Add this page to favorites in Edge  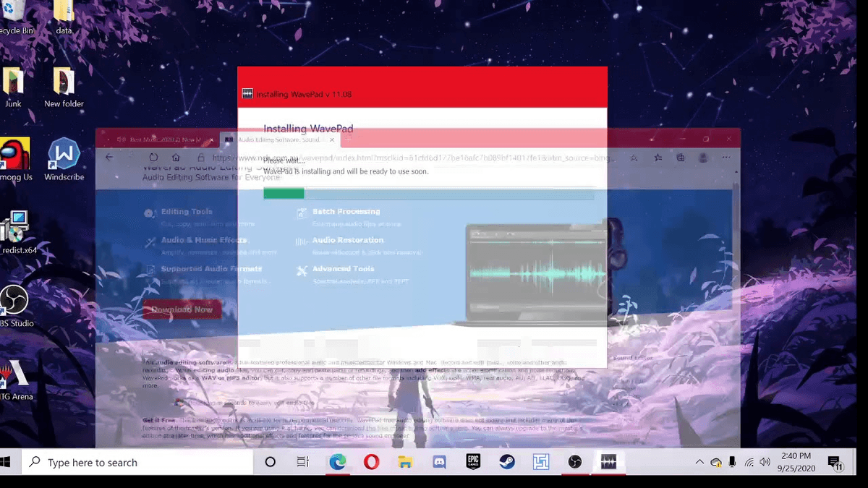pos(634,158)
